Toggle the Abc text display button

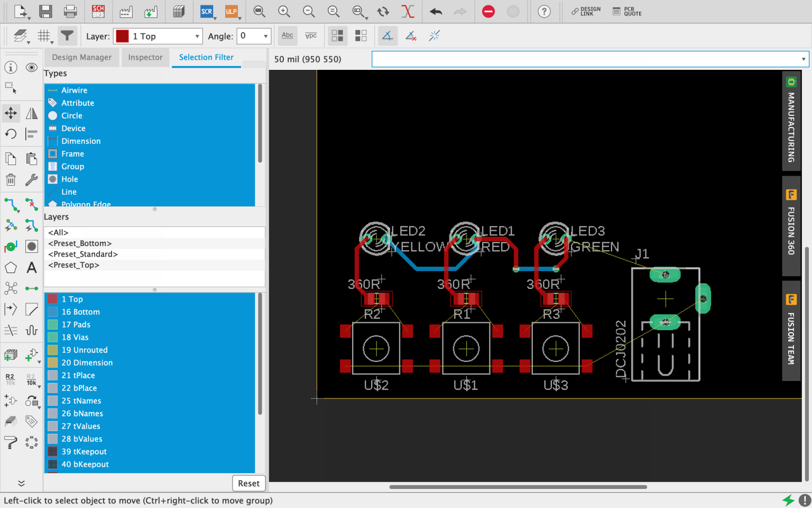(287, 35)
